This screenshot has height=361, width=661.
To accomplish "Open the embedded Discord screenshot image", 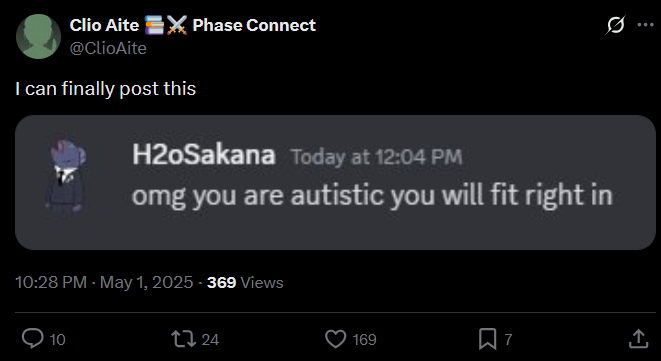I will 335,182.
